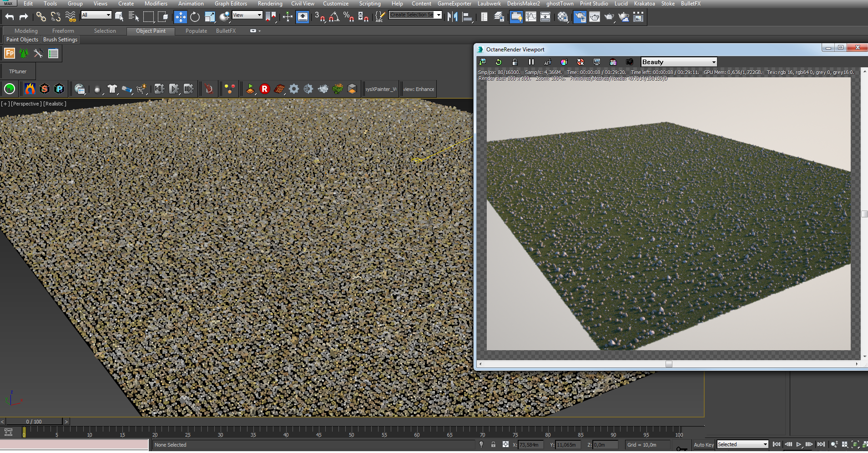The height and width of the screenshot is (453, 868).
Task: Toggle Angle Snap
Action: click(x=334, y=17)
